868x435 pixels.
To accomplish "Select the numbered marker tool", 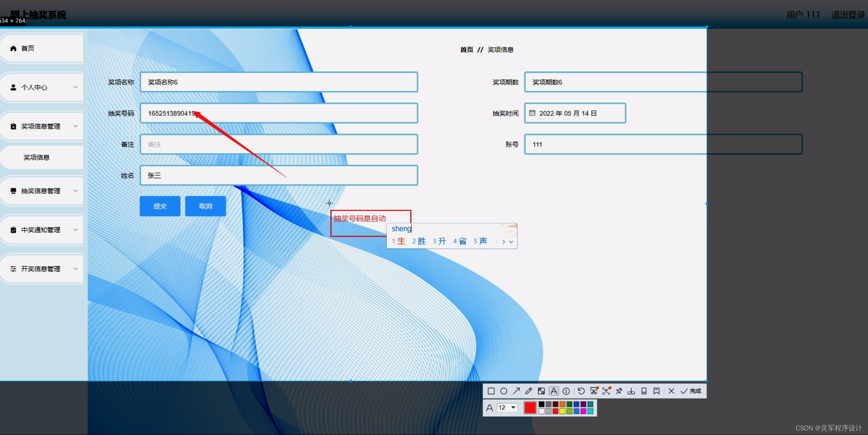I will 566,391.
